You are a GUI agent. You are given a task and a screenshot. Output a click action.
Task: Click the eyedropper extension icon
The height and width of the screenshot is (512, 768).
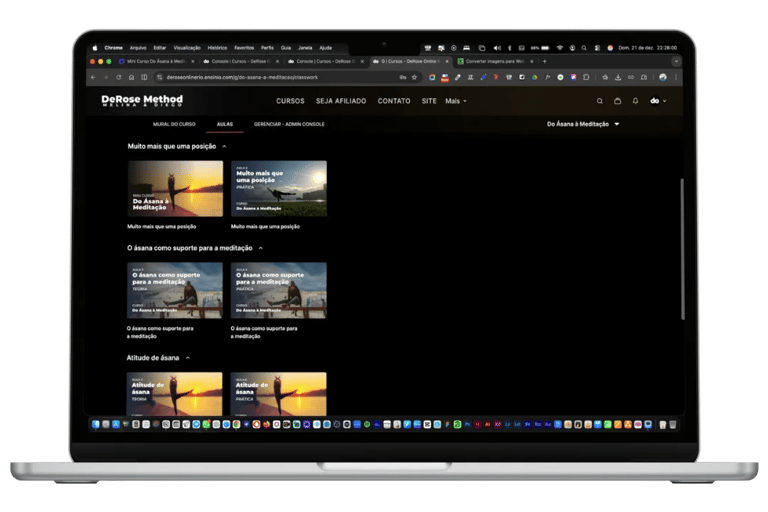pyautogui.click(x=457, y=77)
